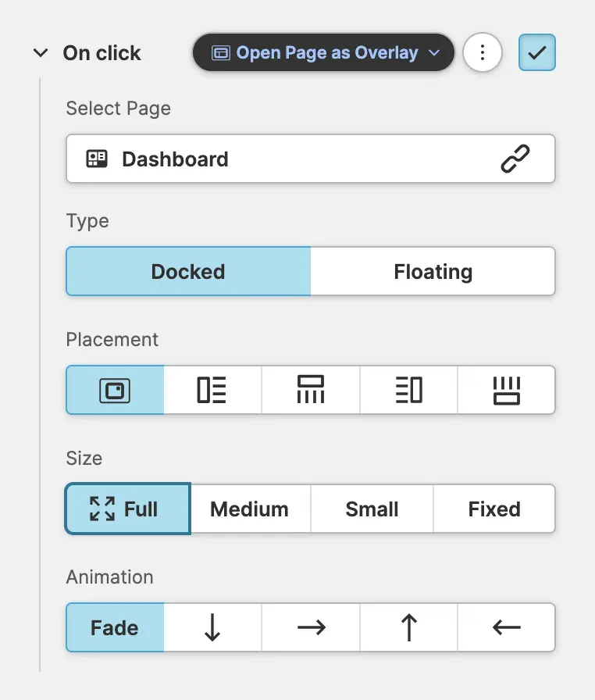Choose slide-right arrow animation

(x=311, y=627)
